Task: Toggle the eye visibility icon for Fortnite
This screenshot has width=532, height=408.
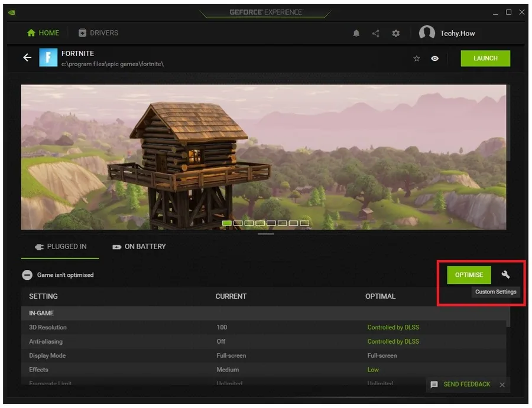Action: coord(434,58)
